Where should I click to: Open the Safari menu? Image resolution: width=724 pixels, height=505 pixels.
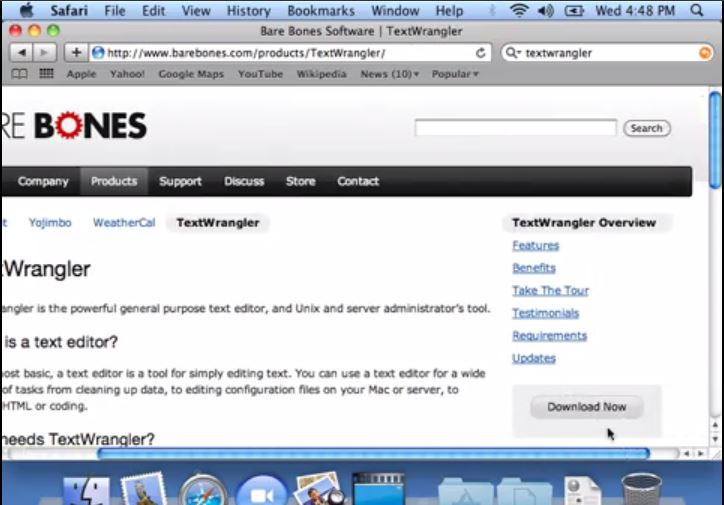tap(69, 11)
